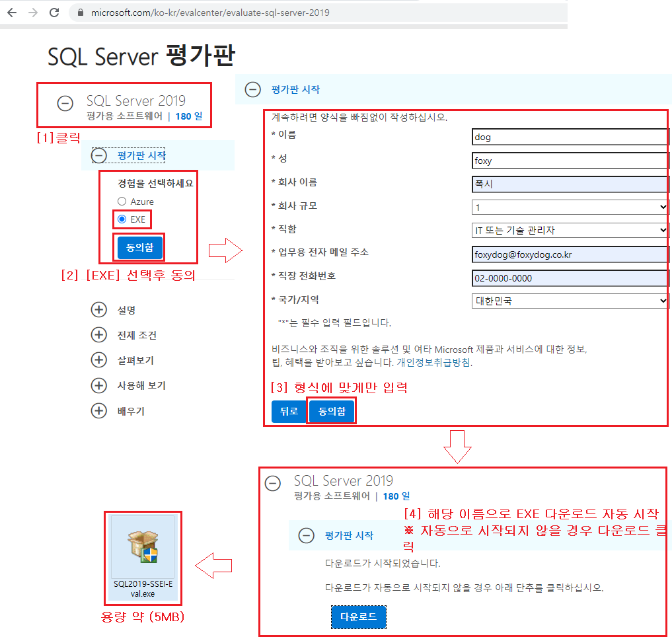672x639 pixels.
Task: Click the 다운로드가 시작되었습니다. message
Action: (x=383, y=563)
